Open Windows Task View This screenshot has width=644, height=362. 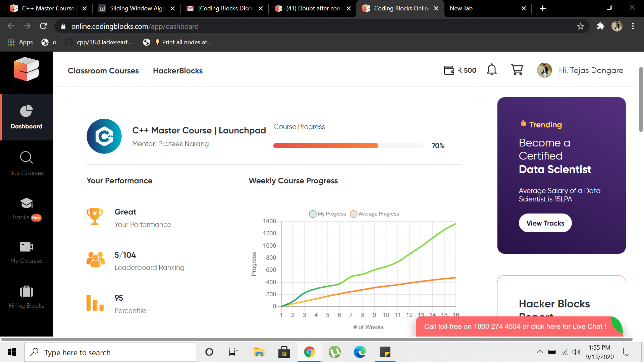coord(233,352)
